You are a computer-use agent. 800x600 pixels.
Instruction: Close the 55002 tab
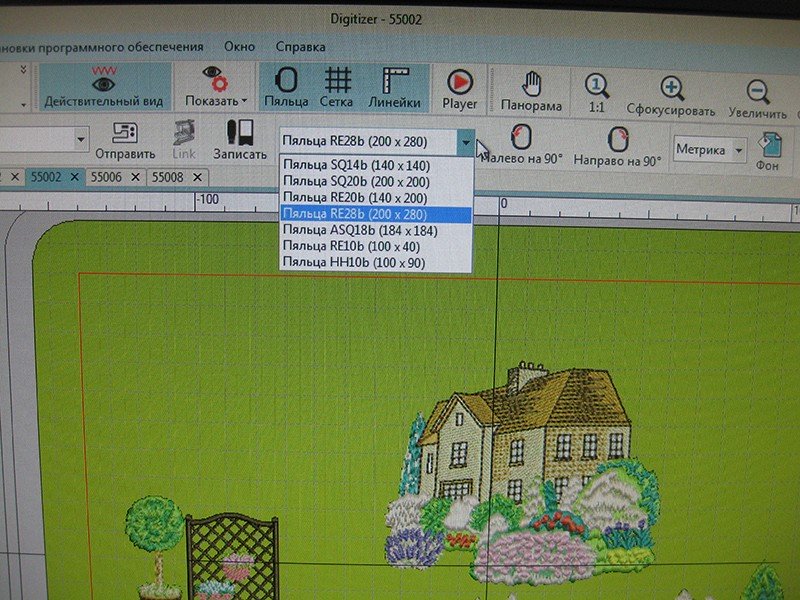tap(74, 177)
